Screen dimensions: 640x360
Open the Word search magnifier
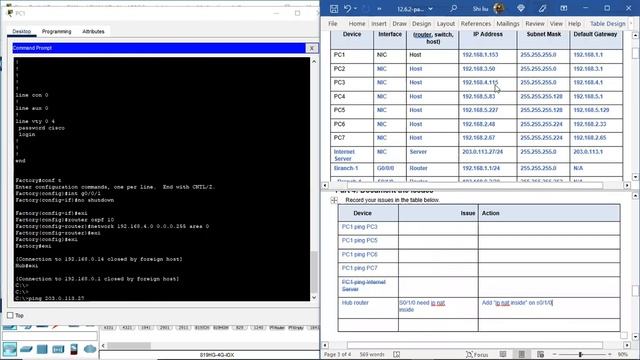click(x=453, y=9)
